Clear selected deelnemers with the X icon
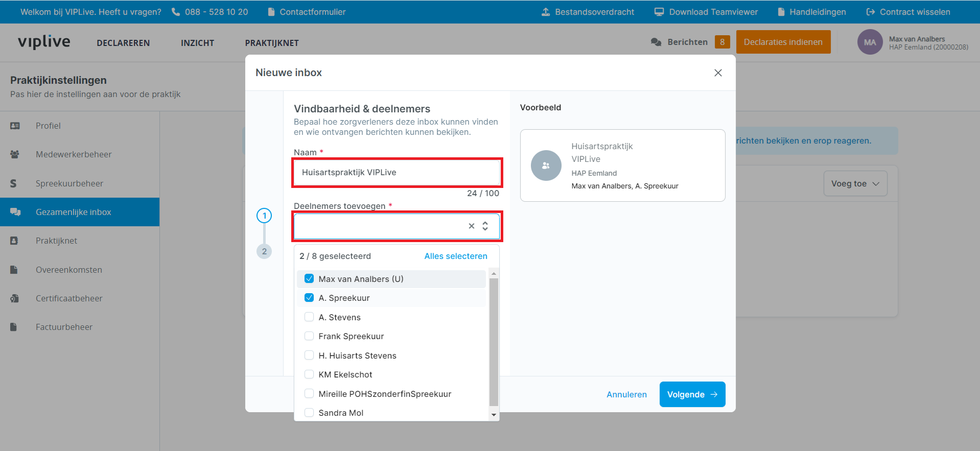Screen dimensions: 980x451 (472, 226)
